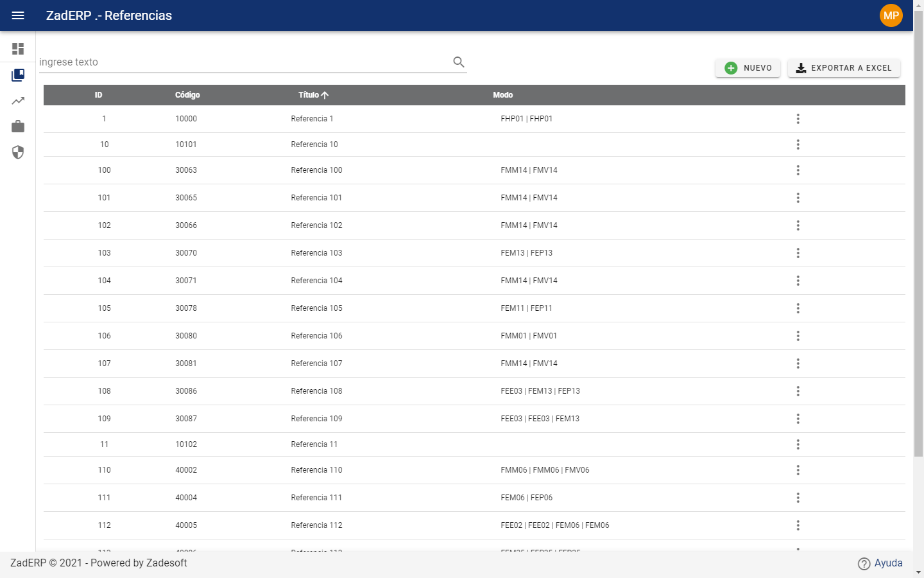This screenshot has height=578, width=924.
Task: Open row menu for Referencia 111
Action: click(798, 498)
